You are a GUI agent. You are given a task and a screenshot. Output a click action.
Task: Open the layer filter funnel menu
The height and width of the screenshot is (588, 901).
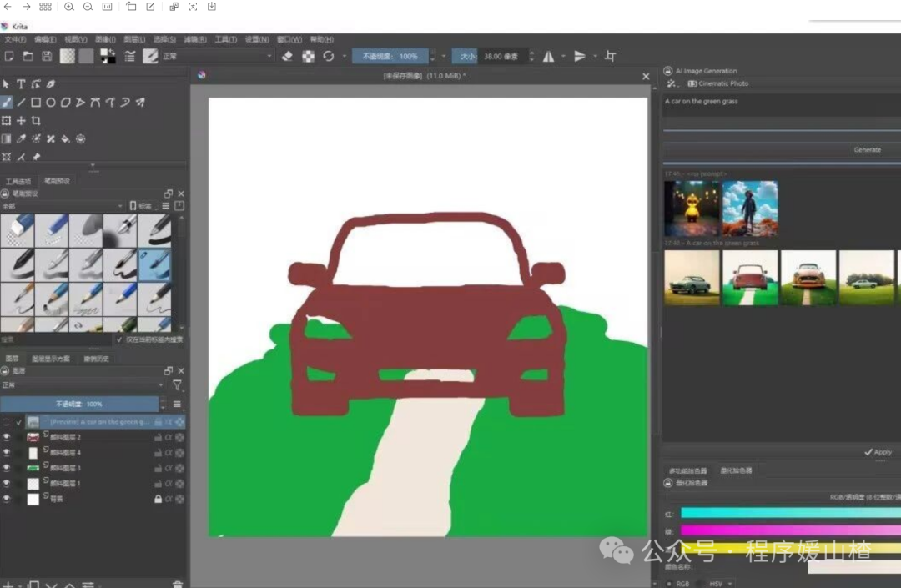[177, 385]
